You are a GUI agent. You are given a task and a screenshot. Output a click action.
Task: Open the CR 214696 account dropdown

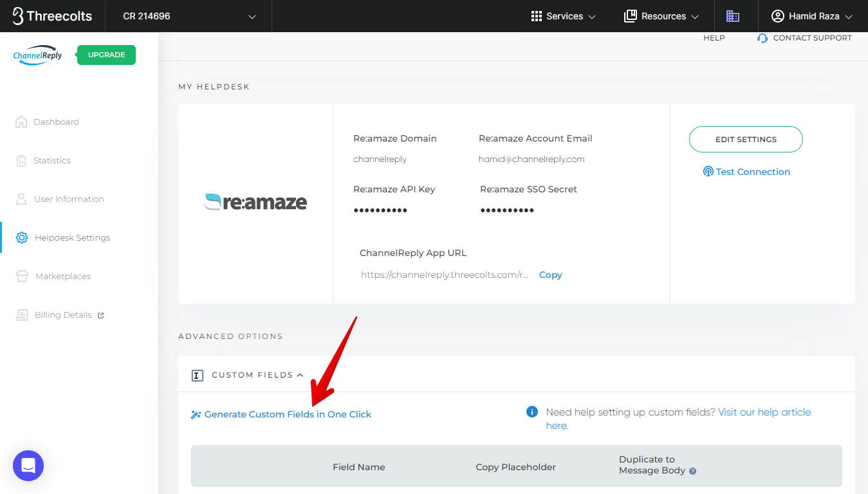click(189, 16)
